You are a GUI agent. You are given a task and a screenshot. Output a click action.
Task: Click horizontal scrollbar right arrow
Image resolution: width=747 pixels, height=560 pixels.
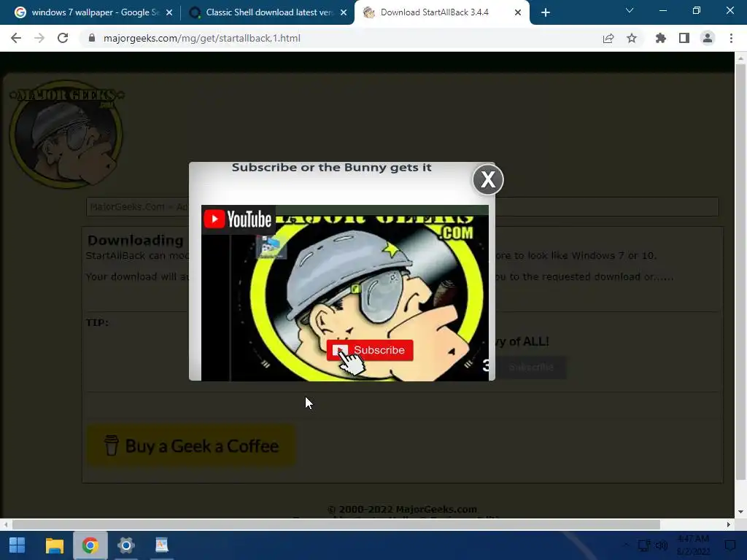pos(729,524)
